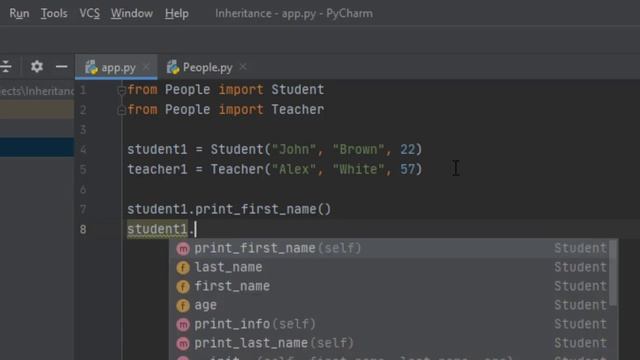Click the "White" string on line 5
Image resolution: width=640 pixels, height=360 pixels.
(358, 169)
